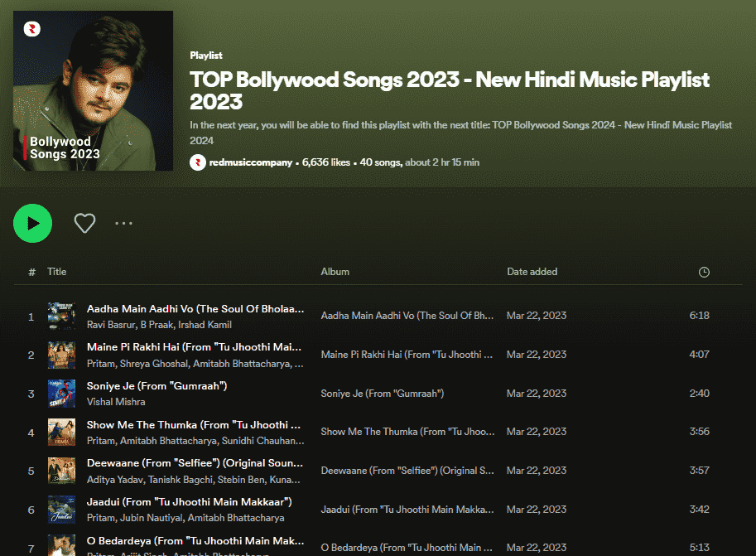The height and width of the screenshot is (556, 756).
Task: Click the 40 songs count text
Action: pos(380,162)
